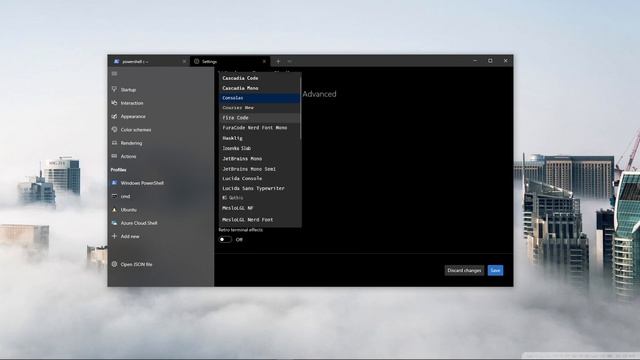Pick Fira Code from font dropdown
640x360 pixels.
pos(260,118)
